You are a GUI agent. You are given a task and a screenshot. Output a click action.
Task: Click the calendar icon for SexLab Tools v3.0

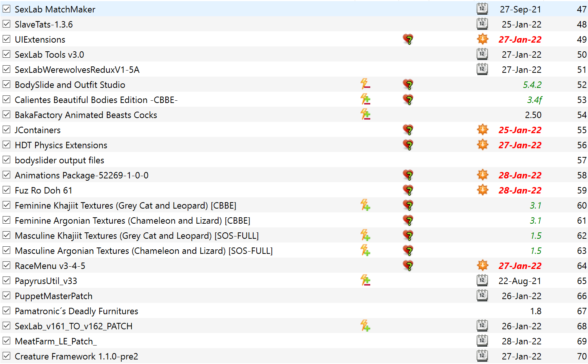pos(482,54)
